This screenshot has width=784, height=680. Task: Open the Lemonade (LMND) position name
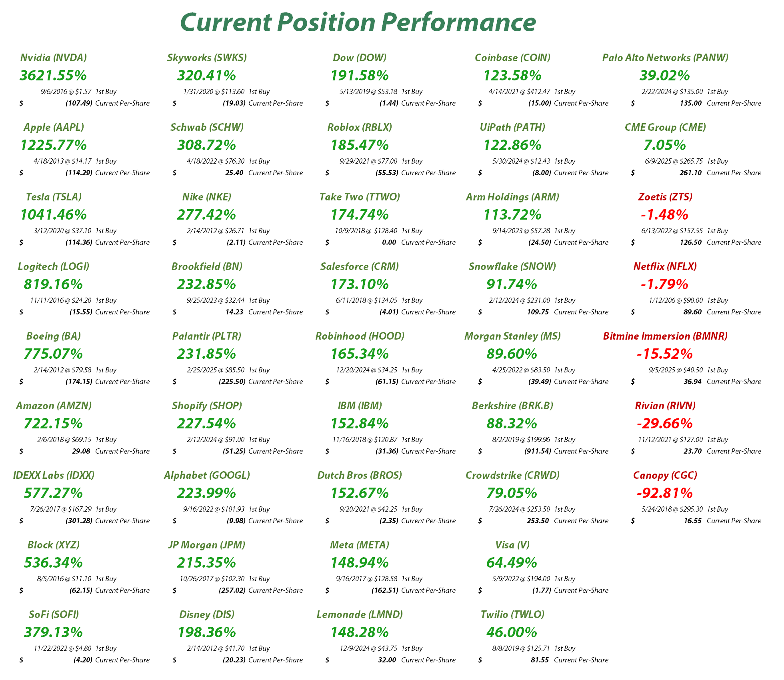click(360, 614)
